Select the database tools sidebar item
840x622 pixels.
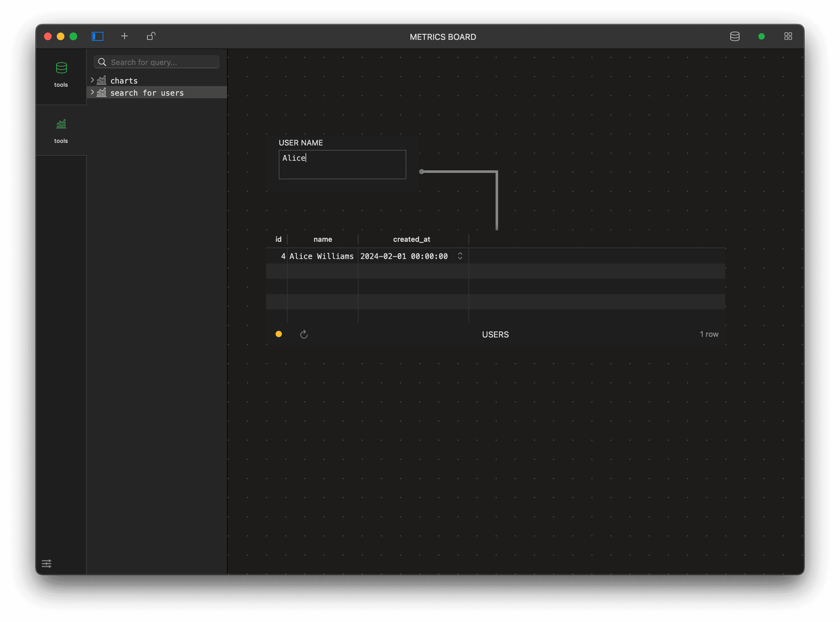[x=61, y=75]
